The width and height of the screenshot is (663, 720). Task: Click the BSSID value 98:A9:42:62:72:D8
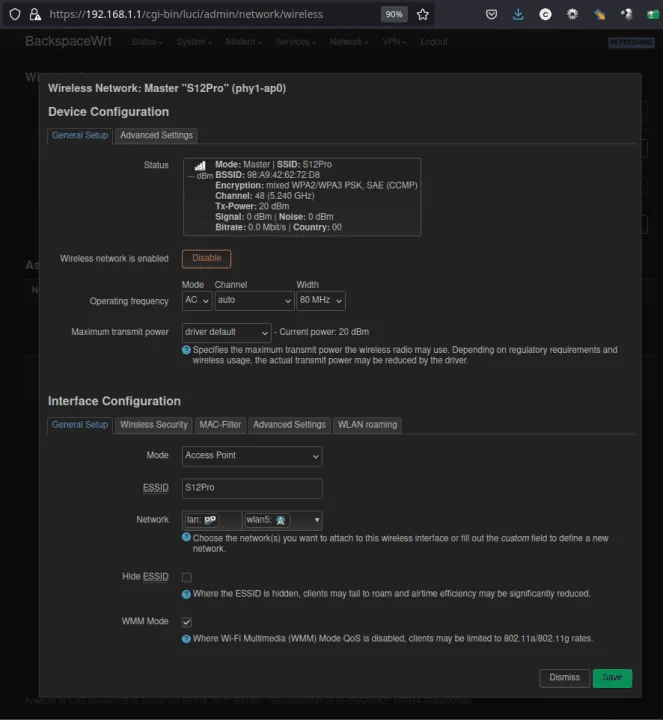pyautogui.click(x=283, y=175)
